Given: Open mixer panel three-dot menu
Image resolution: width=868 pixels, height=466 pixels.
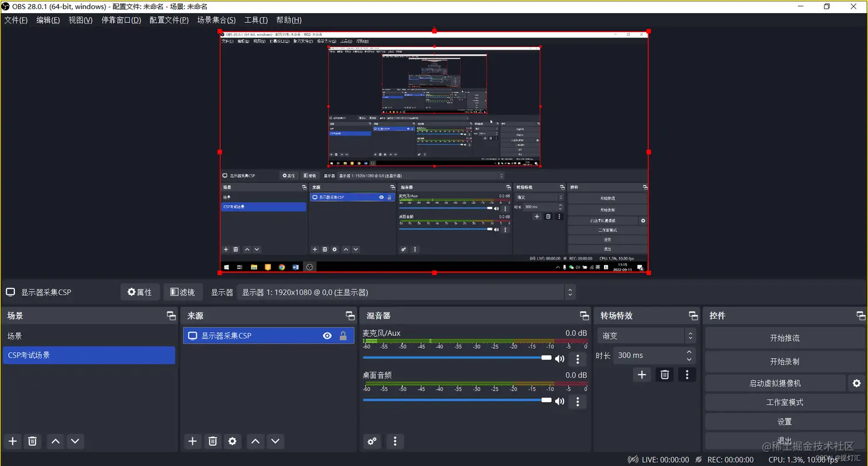Looking at the screenshot, I should tap(394, 441).
